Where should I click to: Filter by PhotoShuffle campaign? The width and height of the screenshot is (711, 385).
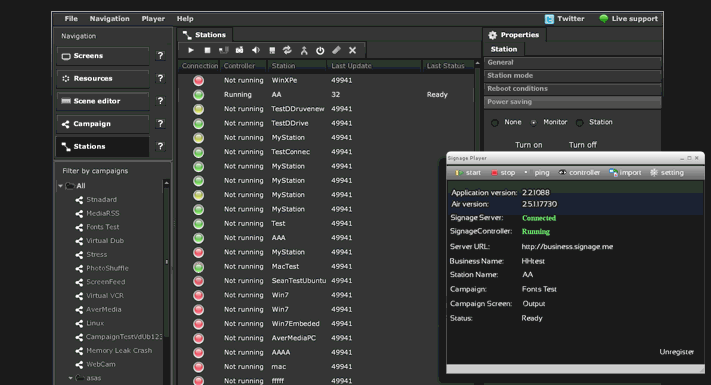click(x=107, y=268)
